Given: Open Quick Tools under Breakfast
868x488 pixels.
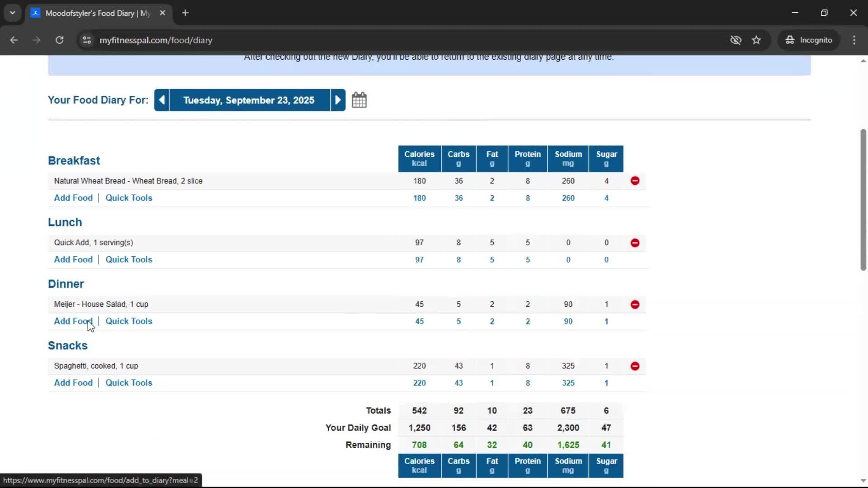Looking at the screenshot, I should [129, 198].
